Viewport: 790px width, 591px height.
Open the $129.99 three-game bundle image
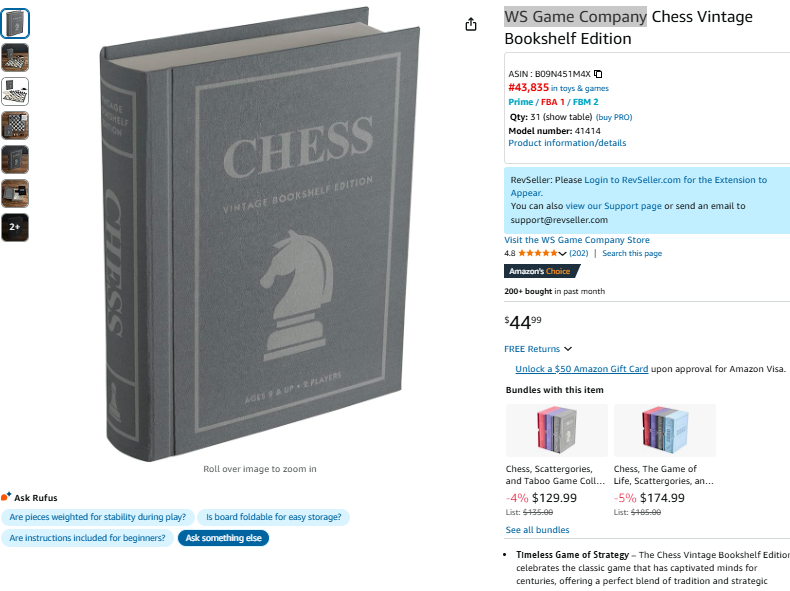pyautogui.click(x=556, y=431)
